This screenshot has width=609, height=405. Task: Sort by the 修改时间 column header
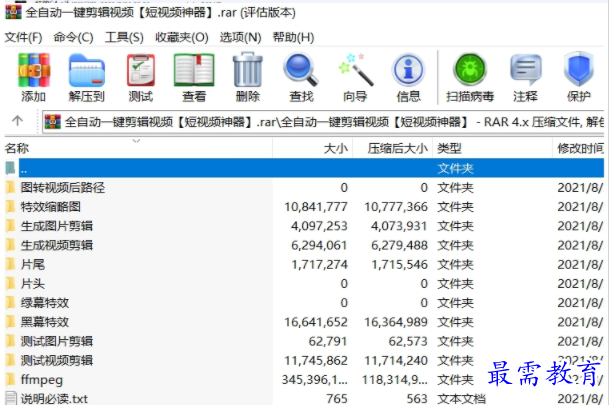580,148
